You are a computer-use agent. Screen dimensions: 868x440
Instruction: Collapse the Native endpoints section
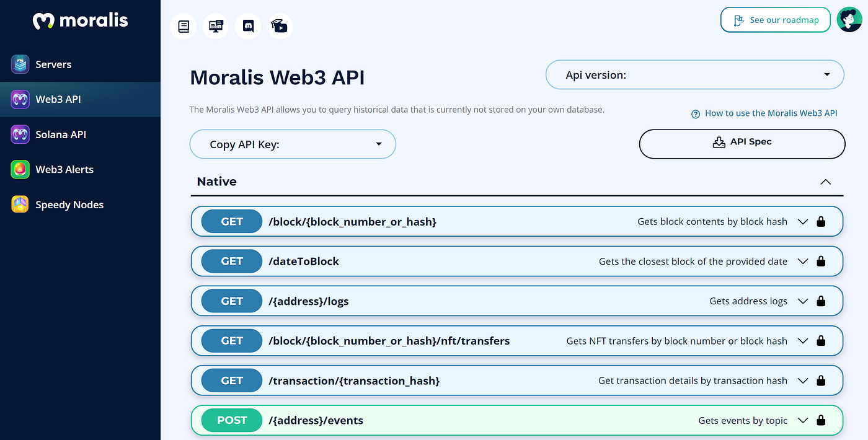click(x=825, y=182)
